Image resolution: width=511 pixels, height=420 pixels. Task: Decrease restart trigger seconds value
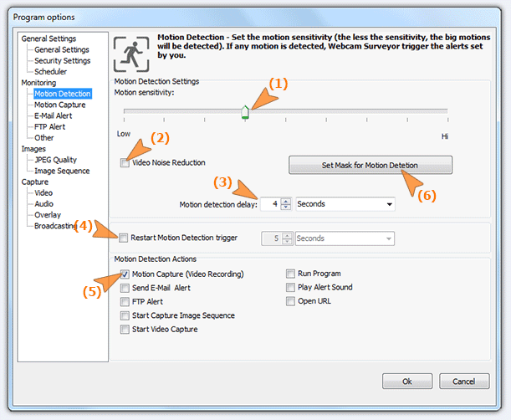[287, 241]
